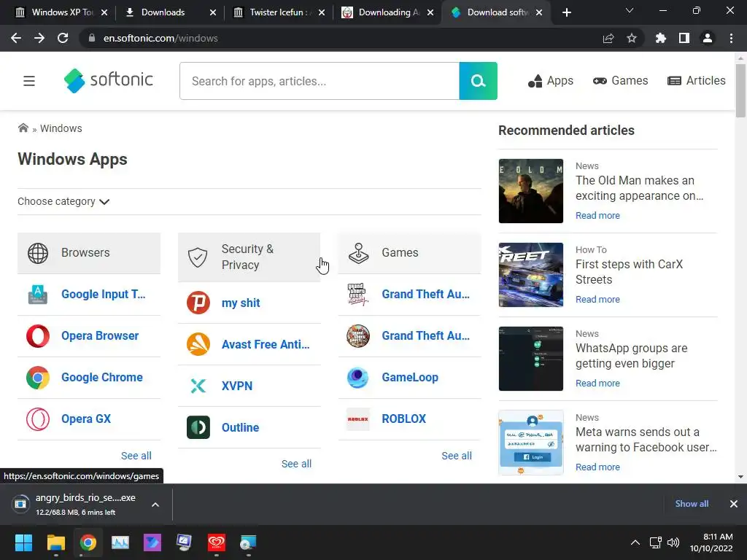Image resolution: width=747 pixels, height=560 pixels.
Task: Open the Games category card header
Action: point(410,253)
